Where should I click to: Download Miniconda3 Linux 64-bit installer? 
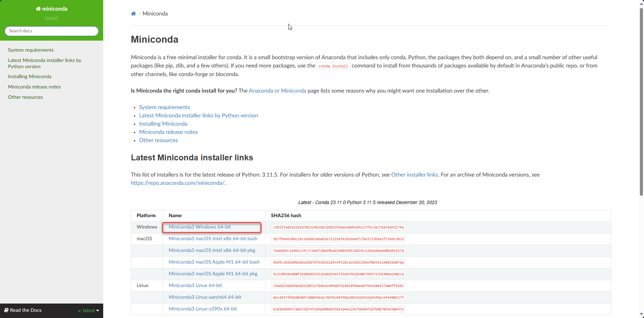pos(195,285)
